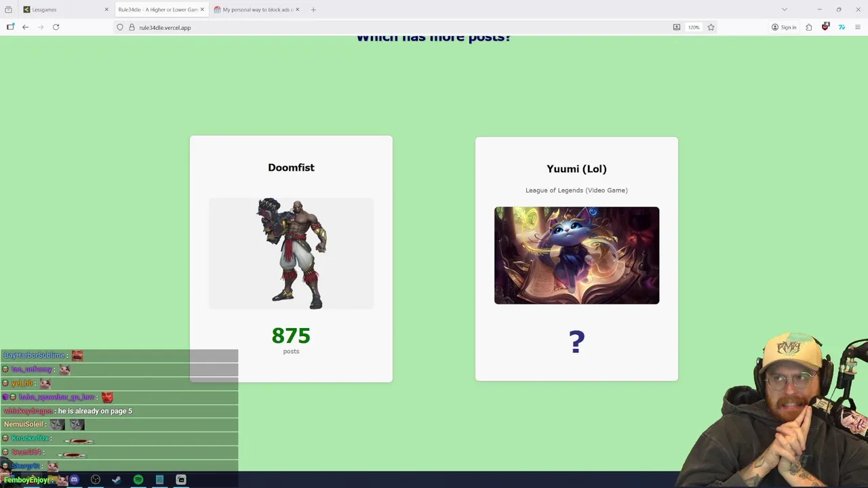Switch to My personal way to block ads tab

[256, 9]
